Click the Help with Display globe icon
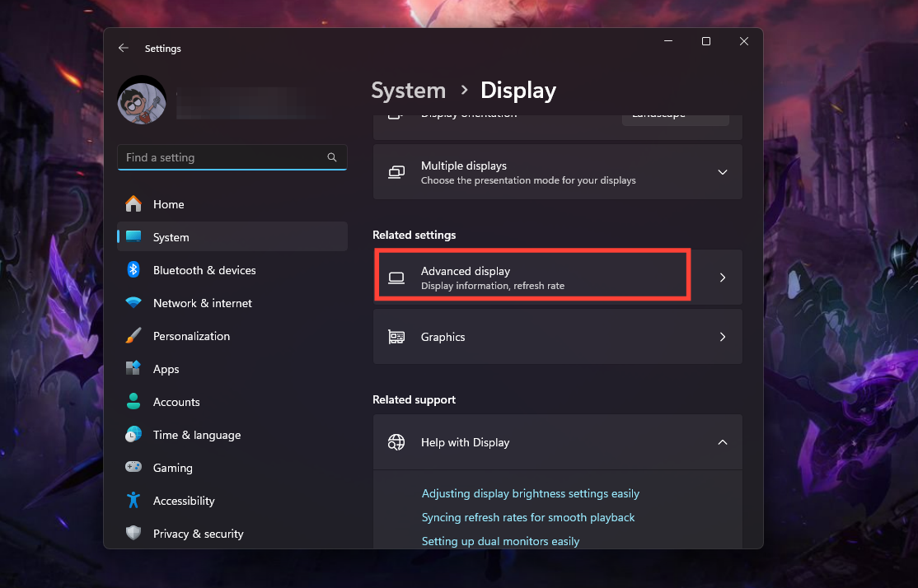This screenshot has width=918, height=588. (396, 442)
